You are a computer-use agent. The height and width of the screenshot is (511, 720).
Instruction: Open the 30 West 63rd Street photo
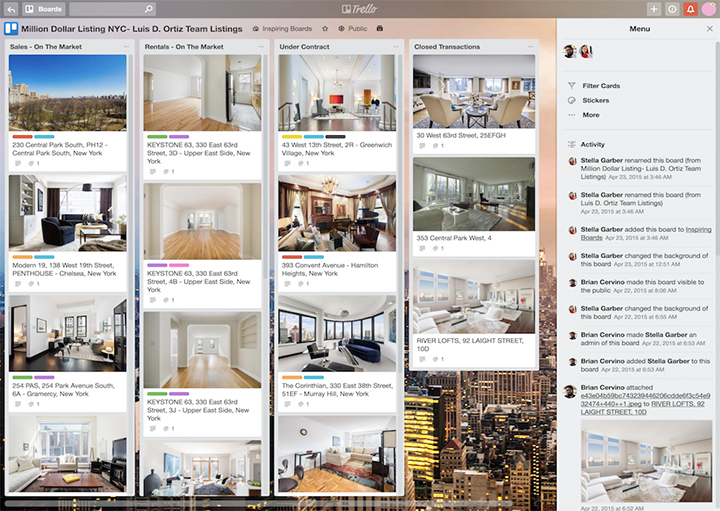click(x=474, y=91)
